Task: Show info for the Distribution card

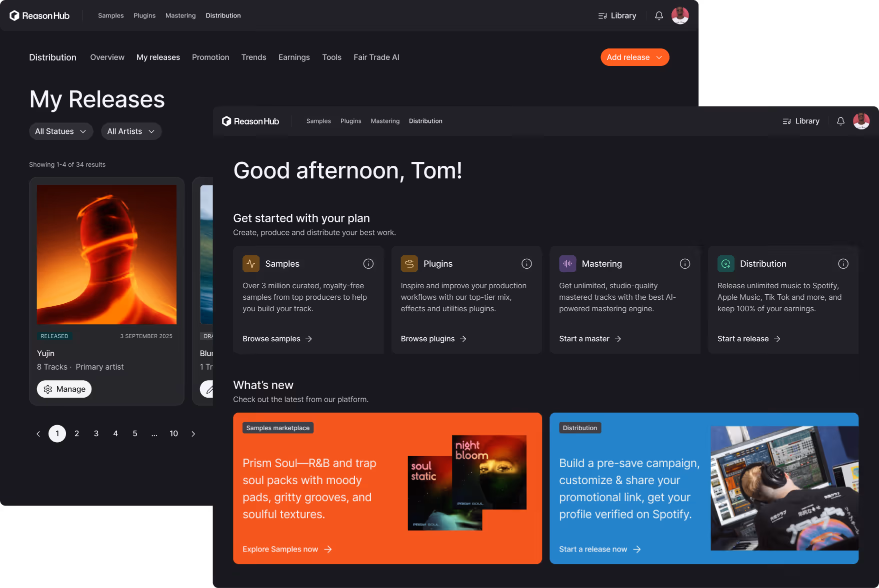Action: click(x=843, y=264)
